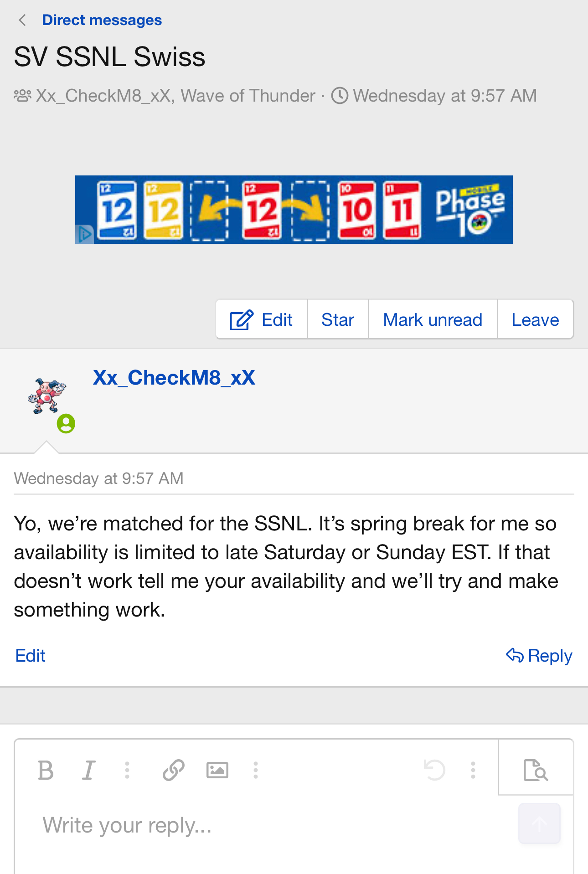Image resolution: width=588 pixels, height=874 pixels.
Task: Expand more text formatting options after italic
Action: click(x=127, y=771)
